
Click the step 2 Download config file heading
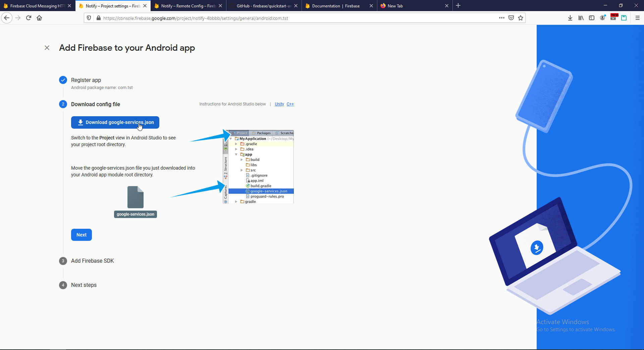[x=96, y=104]
